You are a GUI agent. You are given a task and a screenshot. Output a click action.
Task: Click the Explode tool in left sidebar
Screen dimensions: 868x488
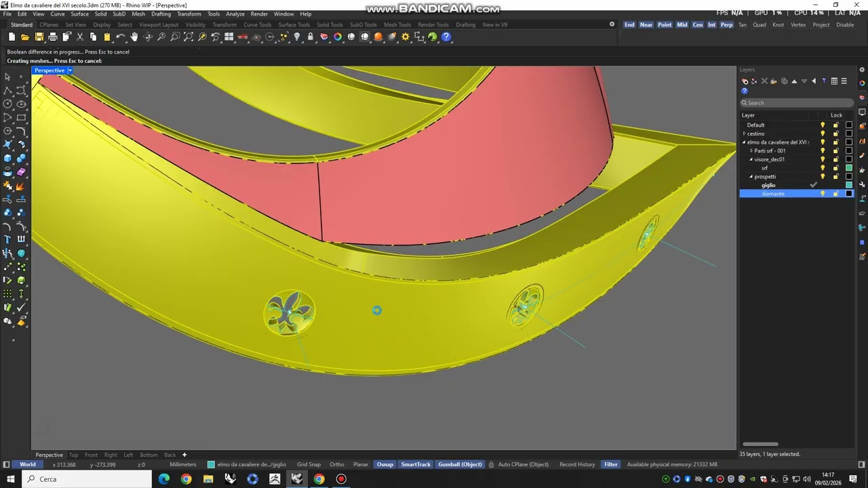point(21,186)
